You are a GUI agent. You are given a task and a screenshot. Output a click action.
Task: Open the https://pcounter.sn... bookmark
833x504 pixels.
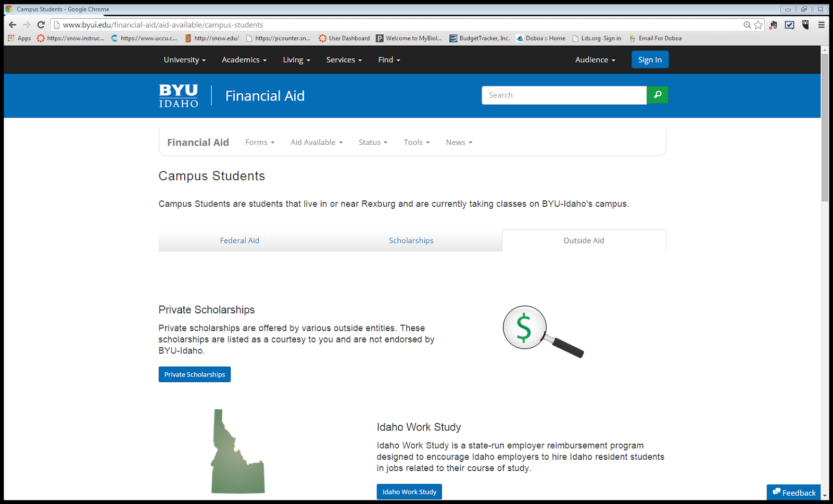click(x=279, y=38)
